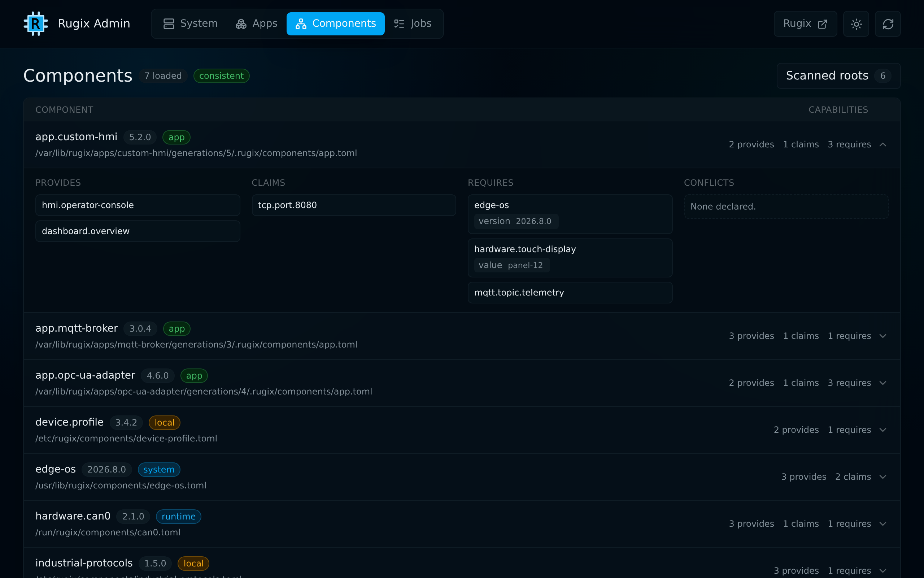Click the Rugix Admin logo icon
Viewport: 924px width, 578px height.
click(x=35, y=24)
